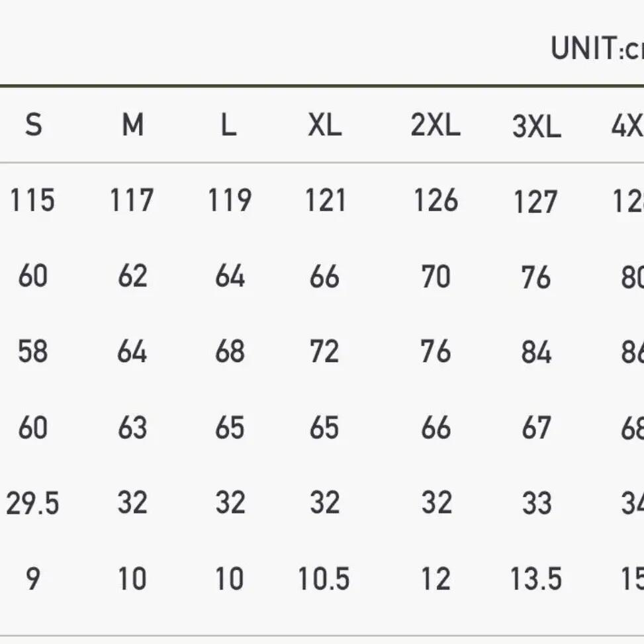
Task: Click value 127 under 3XL column
Action: pyautogui.click(x=535, y=202)
